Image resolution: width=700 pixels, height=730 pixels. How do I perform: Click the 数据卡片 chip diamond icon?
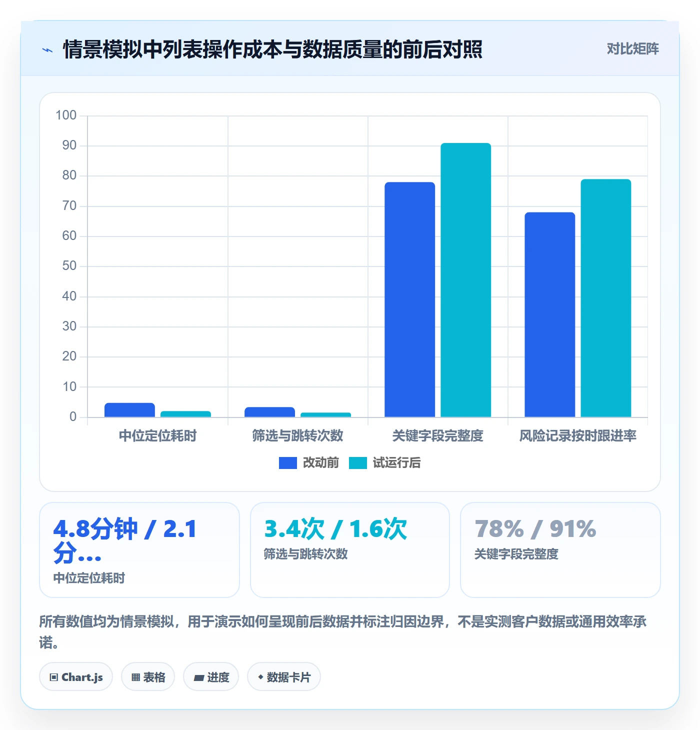click(260, 677)
